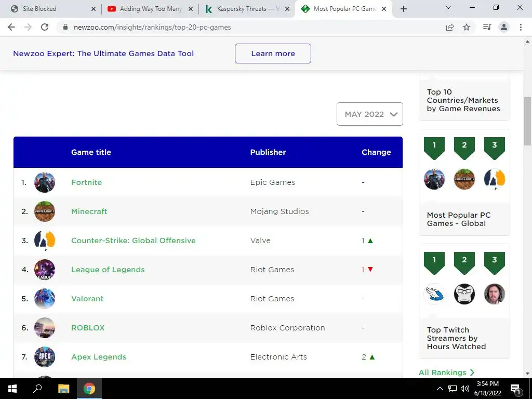Open the ROBLOX game title link
The image size is (532, 399).
[x=88, y=328]
